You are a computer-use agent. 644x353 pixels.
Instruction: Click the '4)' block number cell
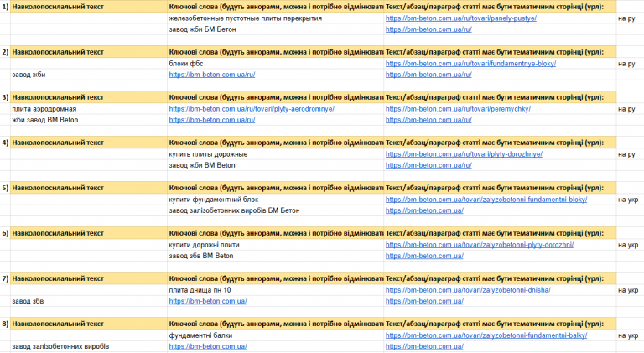point(5,143)
